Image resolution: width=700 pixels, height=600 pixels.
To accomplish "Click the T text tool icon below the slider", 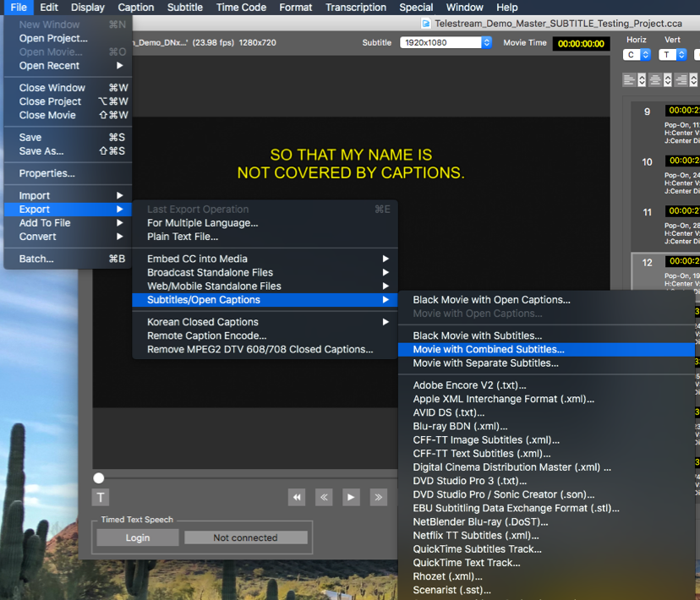I will (100, 497).
